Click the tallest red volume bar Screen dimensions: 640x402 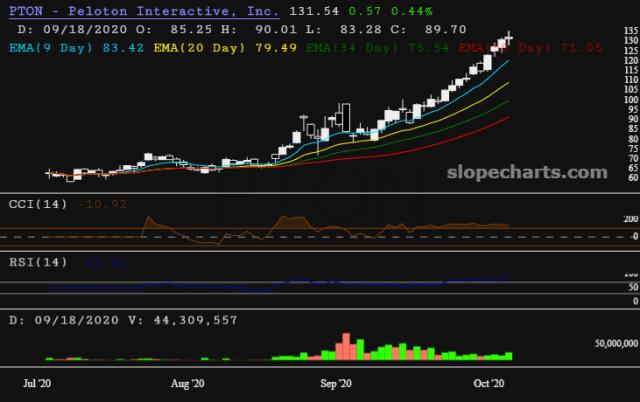tap(346, 346)
